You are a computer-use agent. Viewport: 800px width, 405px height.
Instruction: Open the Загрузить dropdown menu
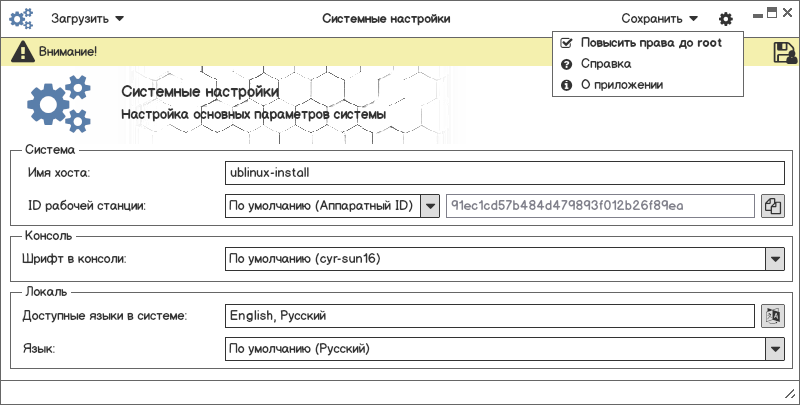pyautogui.click(x=87, y=19)
